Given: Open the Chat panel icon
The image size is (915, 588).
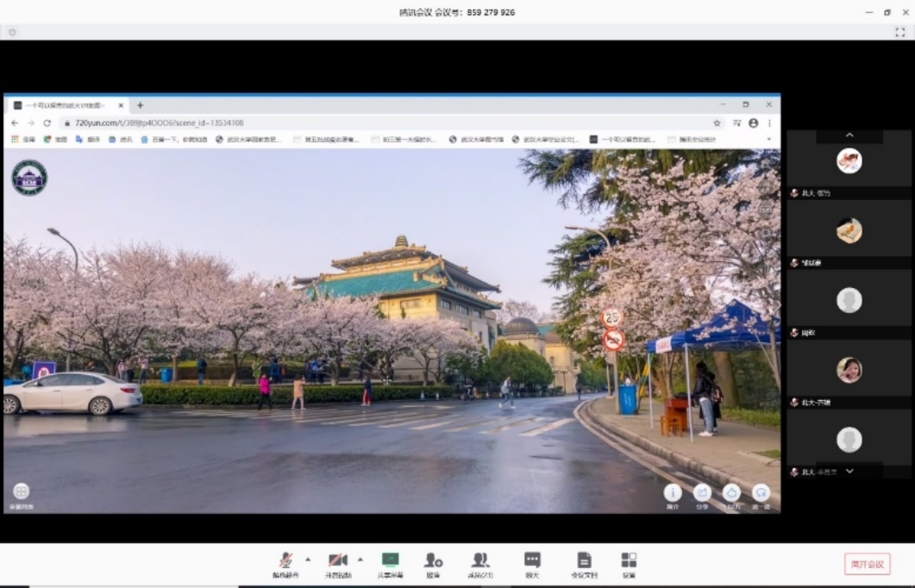Looking at the screenshot, I should click(x=533, y=560).
